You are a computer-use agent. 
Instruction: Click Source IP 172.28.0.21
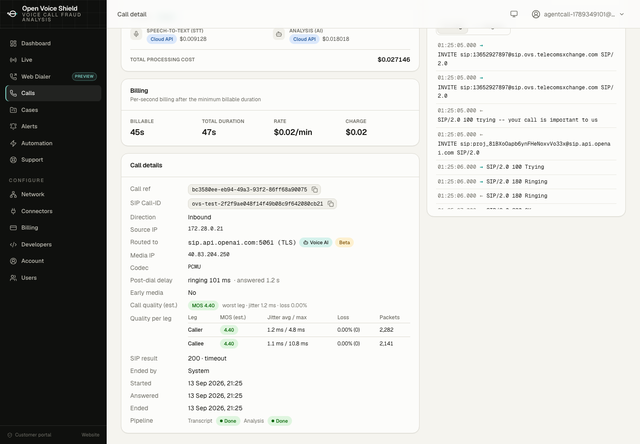[205, 229]
